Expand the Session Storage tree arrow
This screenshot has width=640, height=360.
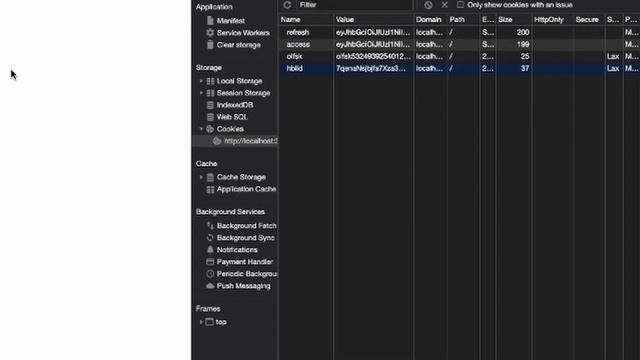201,93
